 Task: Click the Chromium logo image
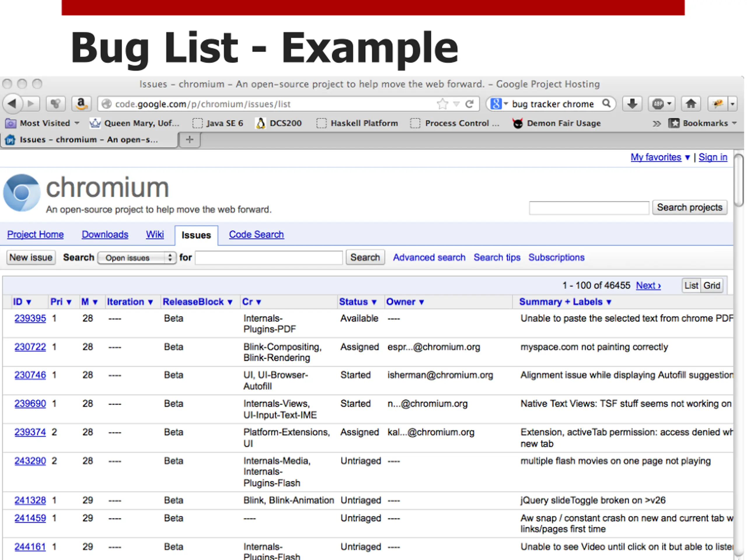coord(22,192)
